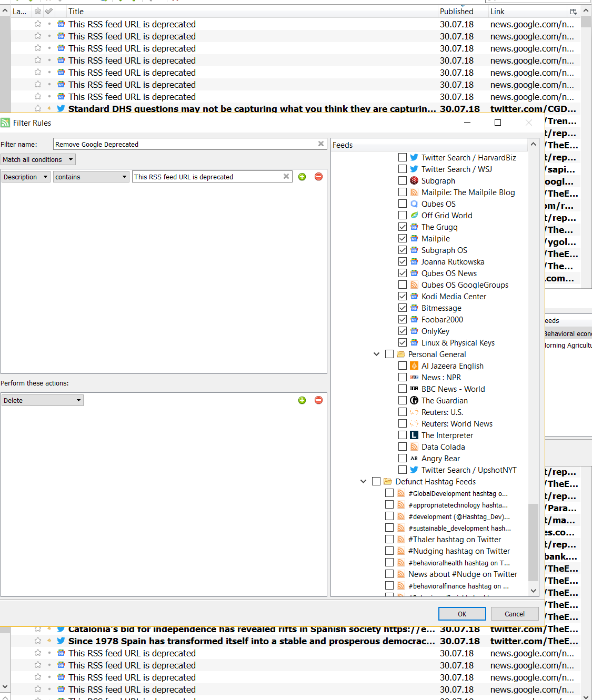
Task: Click the Defunct Hashtag Feeds folder icon
Action: click(388, 481)
